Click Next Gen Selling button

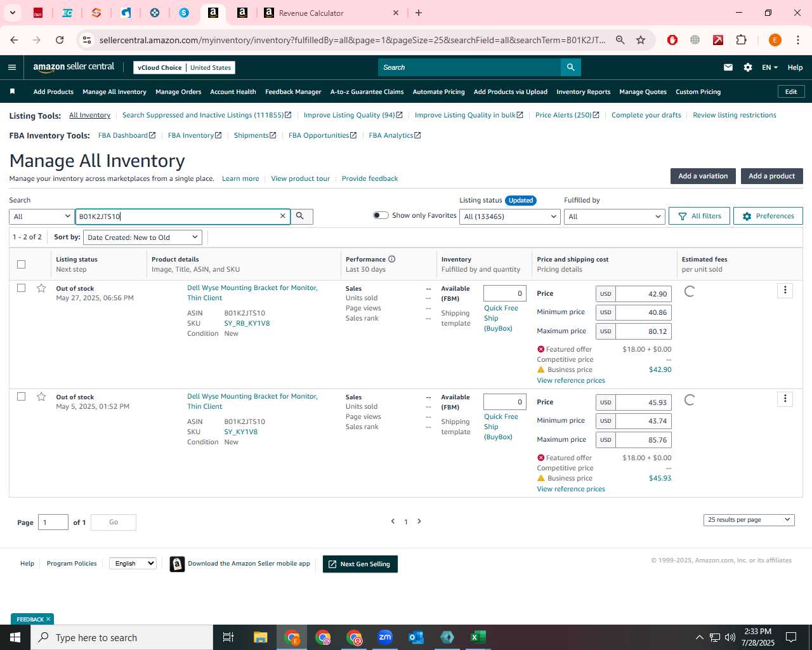pos(360,564)
